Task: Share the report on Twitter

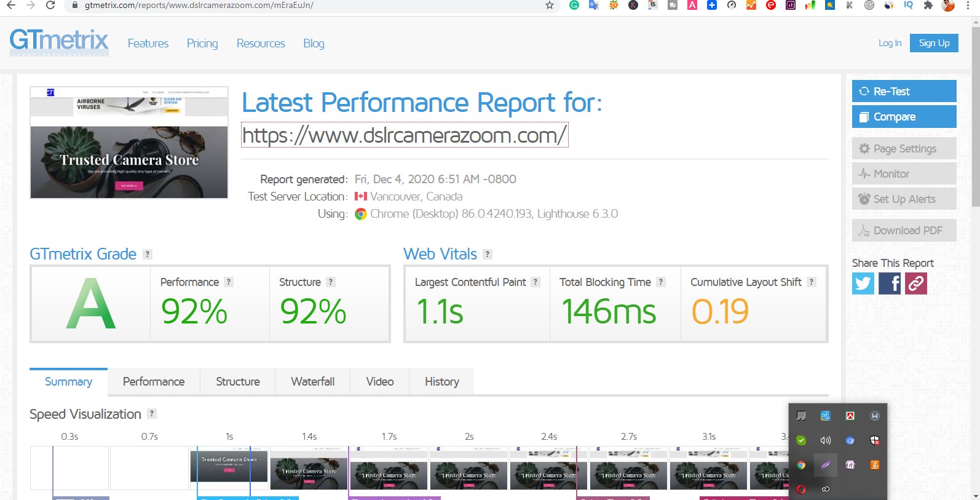Action: [x=863, y=284]
